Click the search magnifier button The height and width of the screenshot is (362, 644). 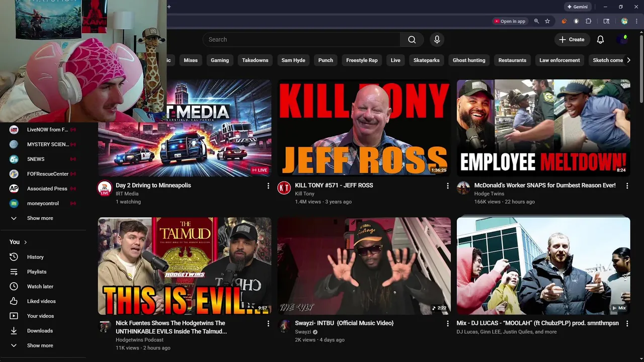click(412, 40)
